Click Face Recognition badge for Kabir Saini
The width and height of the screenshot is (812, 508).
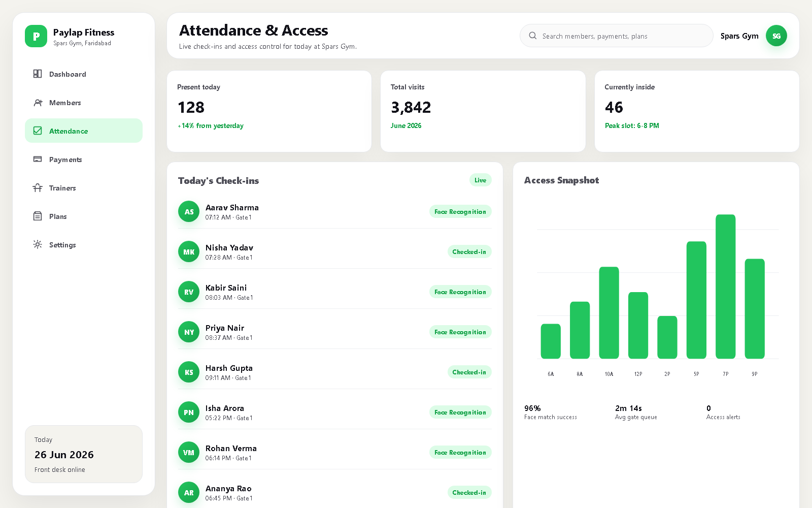(x=460, y=292)
